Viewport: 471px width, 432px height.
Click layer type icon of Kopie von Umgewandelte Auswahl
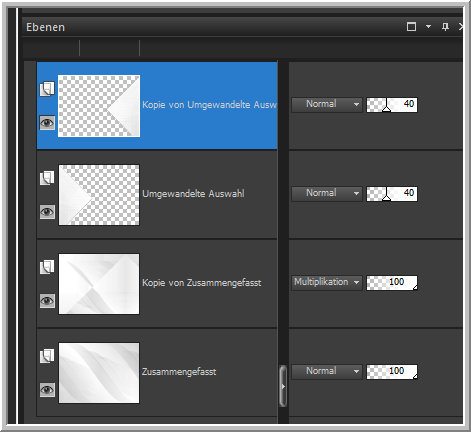coord(47,89)
